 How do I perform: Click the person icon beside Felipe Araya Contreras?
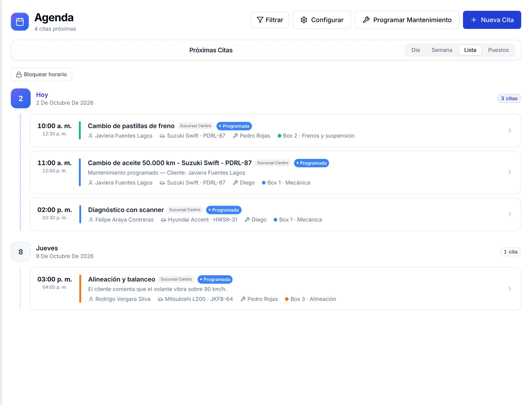click(91, 220)
